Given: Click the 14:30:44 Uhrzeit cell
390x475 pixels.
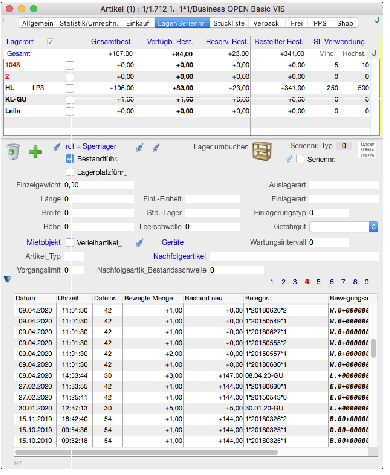Looking at the screenshot, I should 75,376.
